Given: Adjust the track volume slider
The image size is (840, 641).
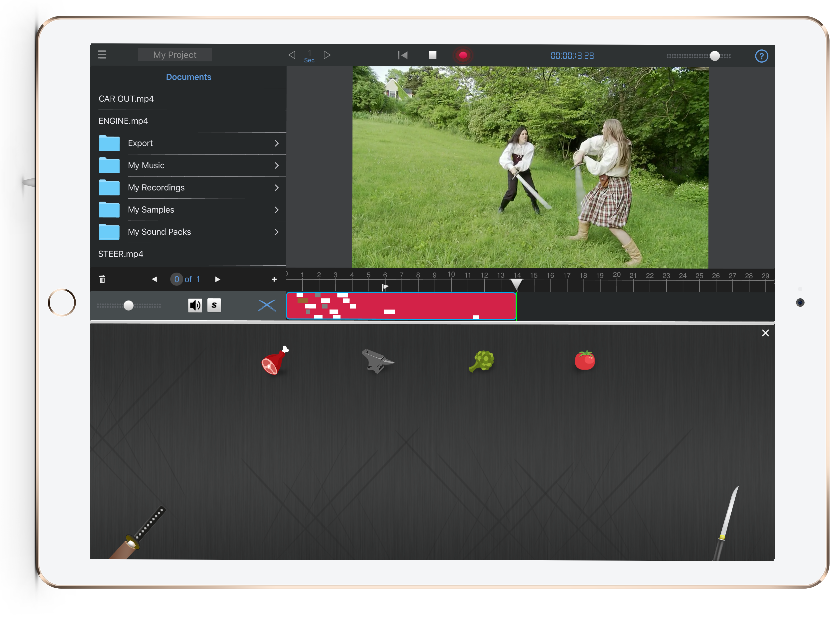Looking at the screenshot, I should click(x=129, y=305).
